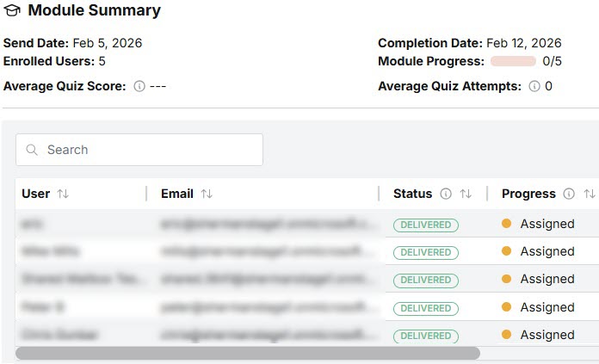Click the column divider between User and Email
599x364 pixels.
pos(146,194)
